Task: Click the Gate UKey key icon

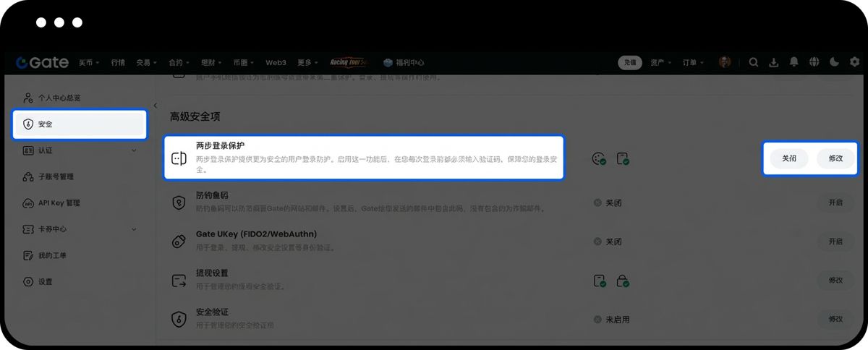Action: click(x=179, y=241)
